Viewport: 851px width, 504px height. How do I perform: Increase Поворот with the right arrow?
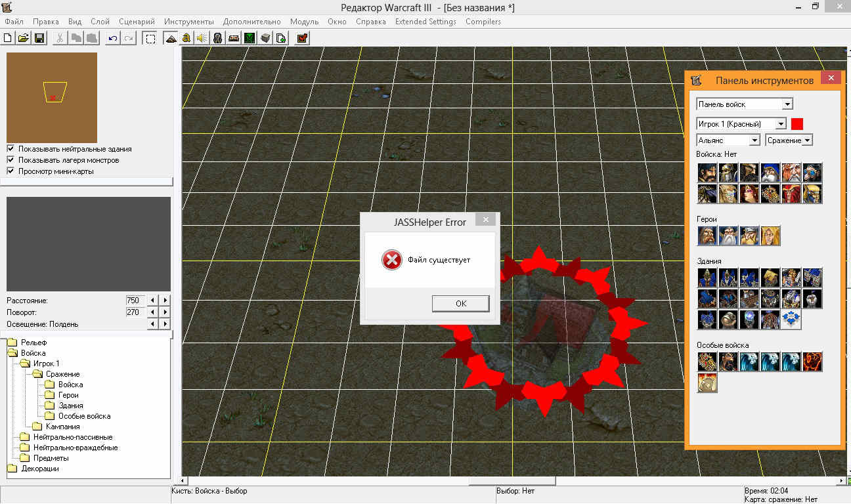pyautogui.click(x=165, y=312)
